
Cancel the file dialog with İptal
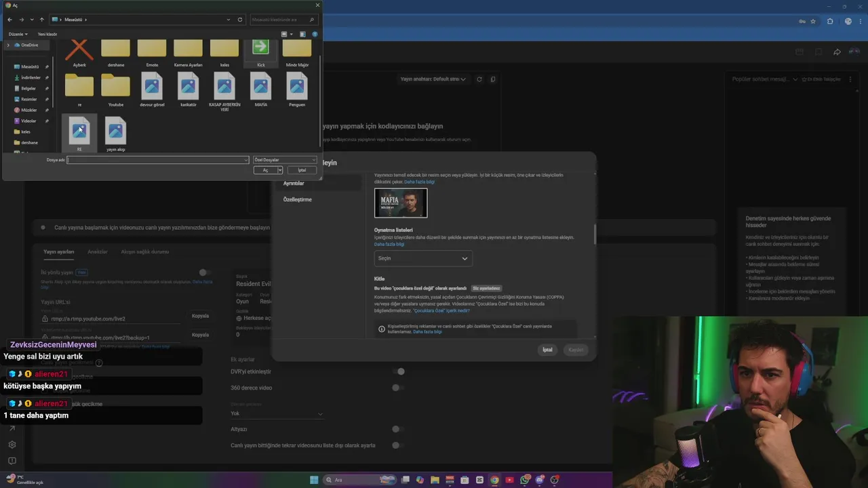pos(302,170)
